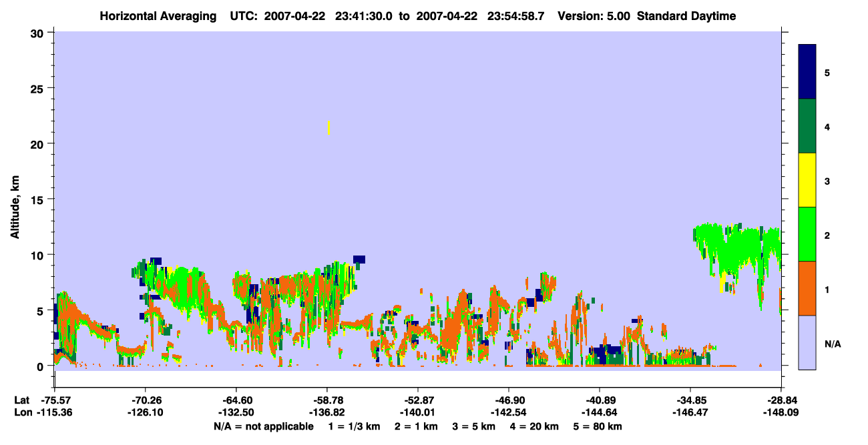868x445 pixels.
Task: Click latitude value -46.90
Action: (x=508, y=400)
